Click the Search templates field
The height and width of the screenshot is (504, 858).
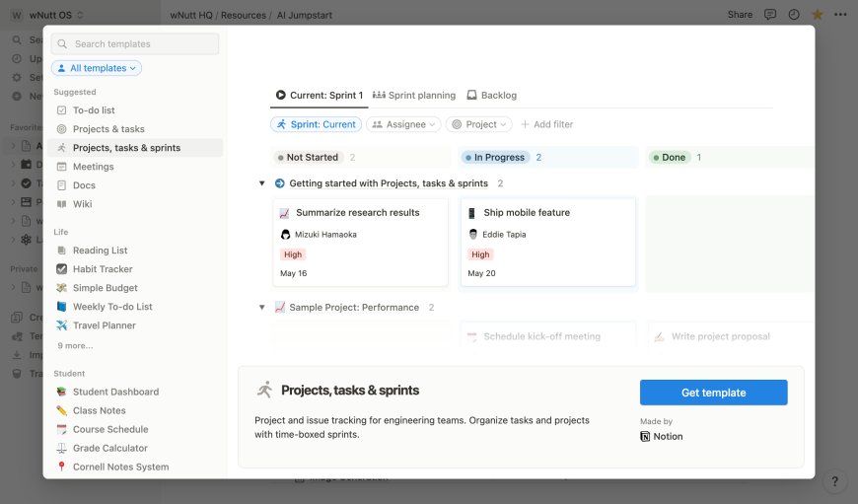[135, 44]
